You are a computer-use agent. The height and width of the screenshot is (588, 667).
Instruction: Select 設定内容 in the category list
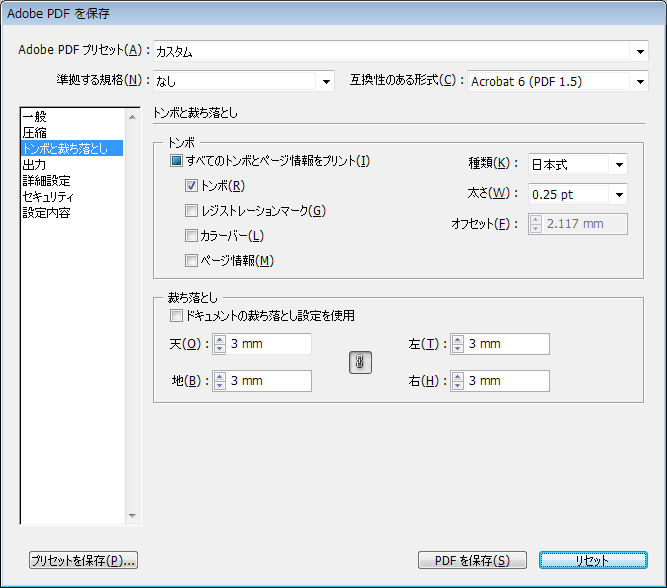(72, 213)
